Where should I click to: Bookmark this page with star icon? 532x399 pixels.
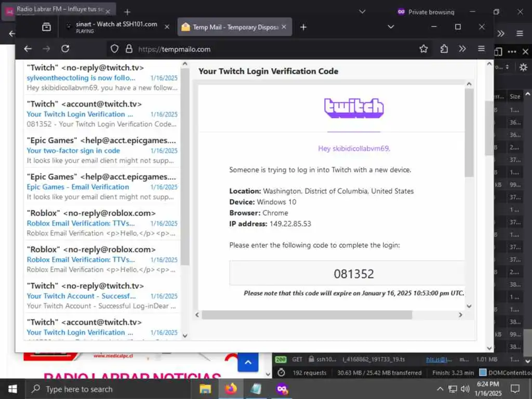tap(423, 49)
